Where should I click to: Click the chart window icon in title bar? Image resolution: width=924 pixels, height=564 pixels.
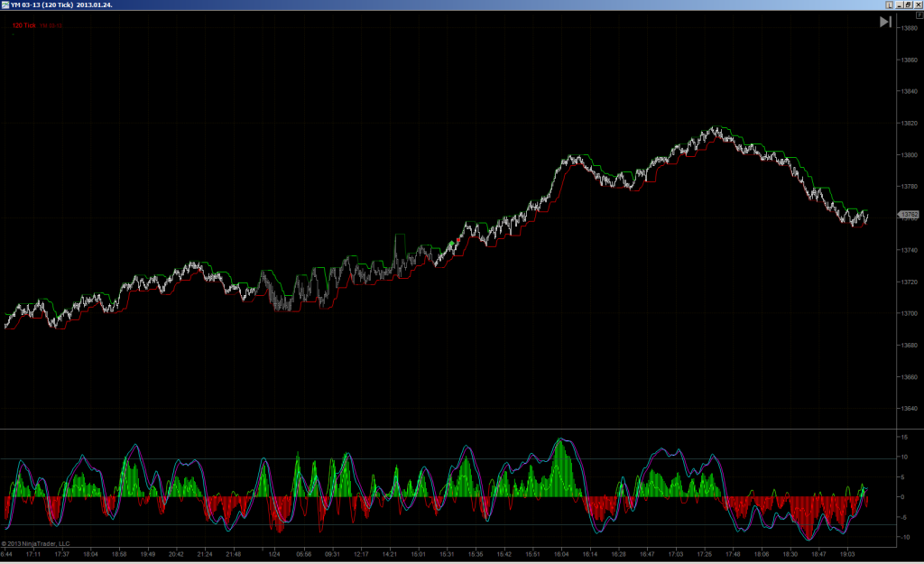tap(5, 5)
